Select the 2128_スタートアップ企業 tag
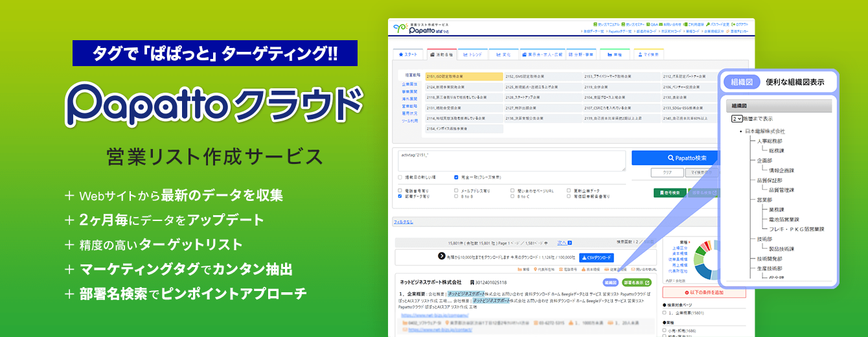The image size is (868, 337). [x=543, y=98]
